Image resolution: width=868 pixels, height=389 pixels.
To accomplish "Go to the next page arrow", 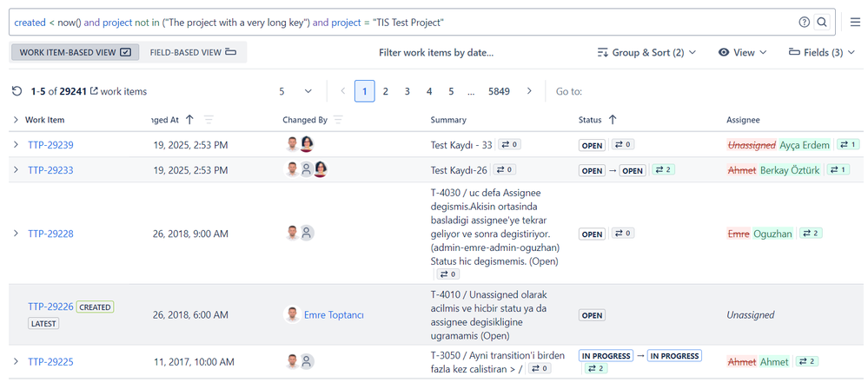I will (x=529, y=91).
